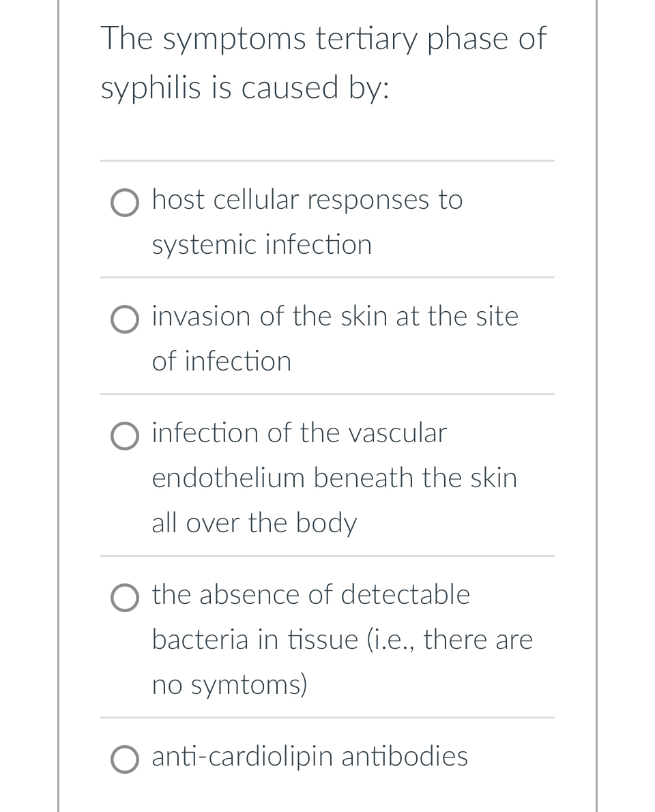Click the text 'infection of the vascular'
This screenshot has height=812, width=655.
click(299, 433)
